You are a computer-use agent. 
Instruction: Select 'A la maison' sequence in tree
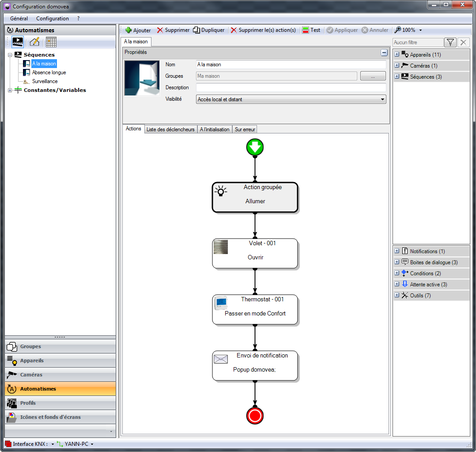[x=44, y=64]
